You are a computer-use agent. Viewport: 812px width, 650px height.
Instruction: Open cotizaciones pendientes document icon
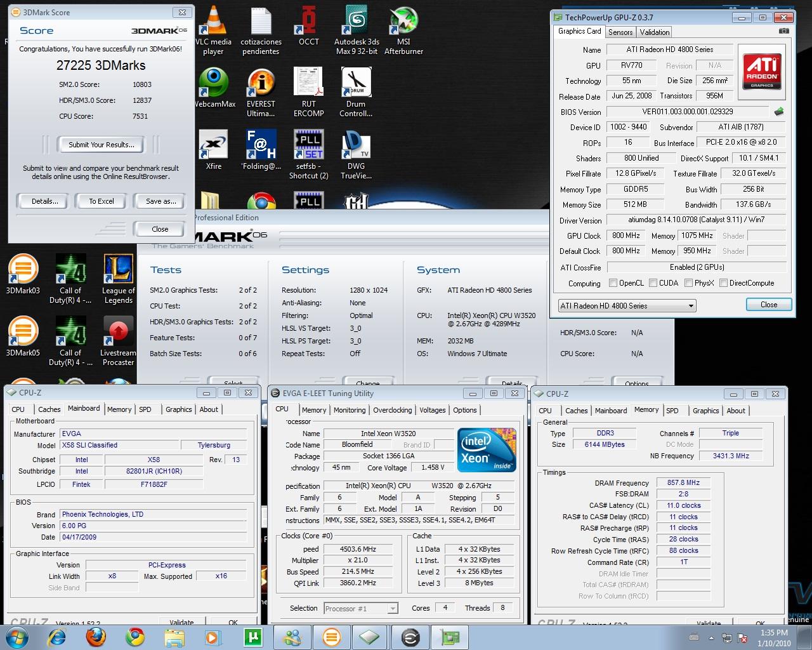261,30
